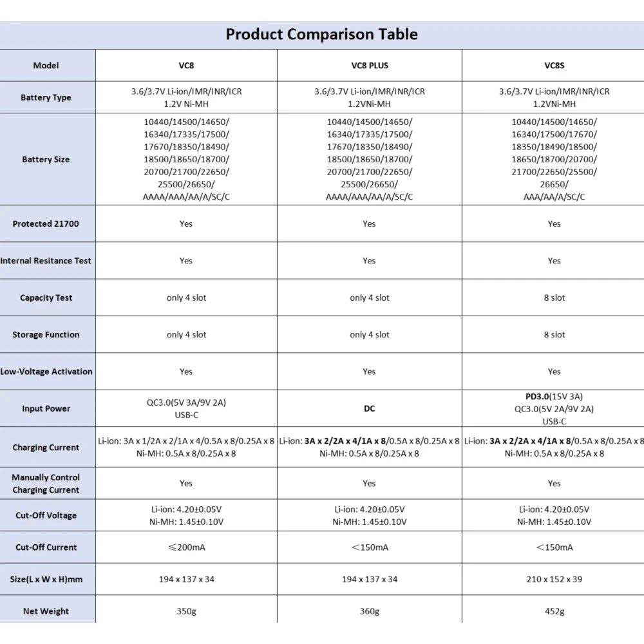The width and height of the screenshot is (644, 644).
Task: Click the Input Power row label
Action: 46,408
